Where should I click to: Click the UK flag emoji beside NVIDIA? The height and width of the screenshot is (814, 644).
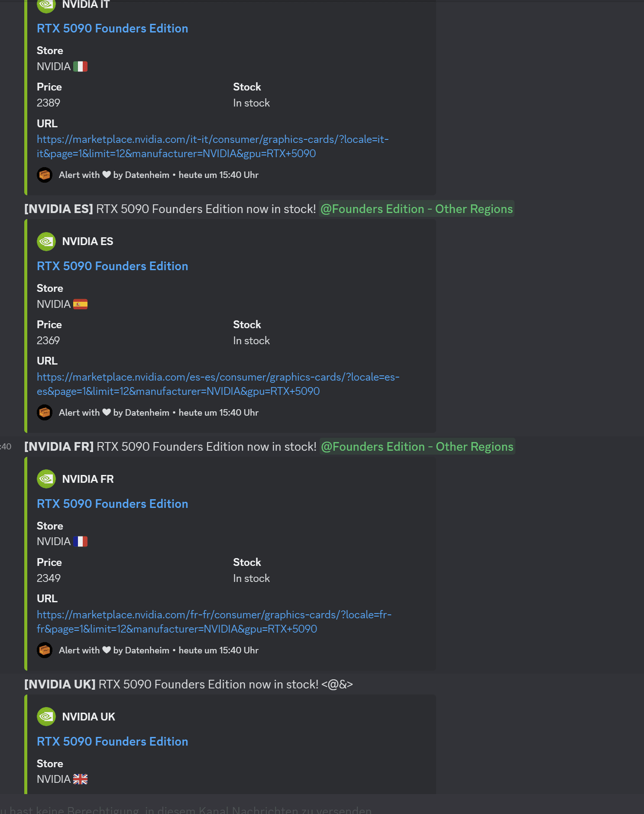80,779
